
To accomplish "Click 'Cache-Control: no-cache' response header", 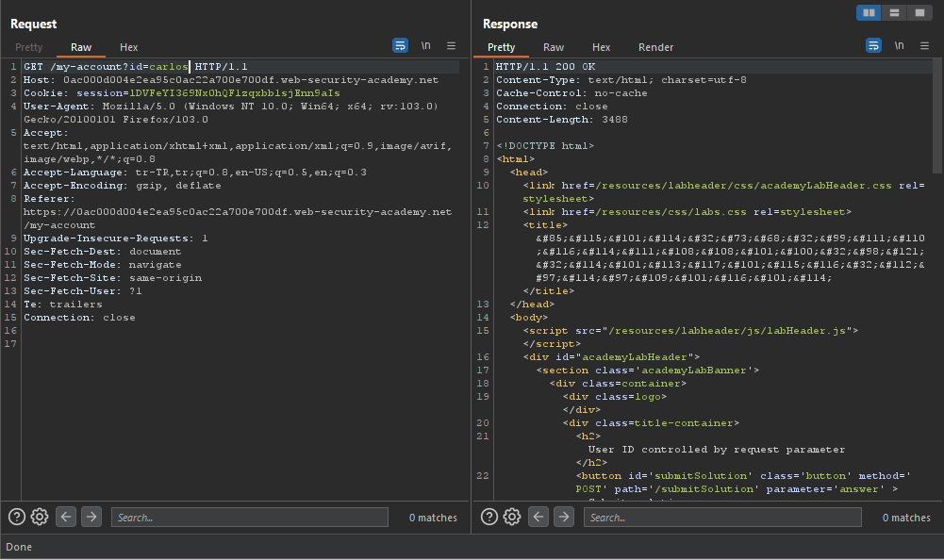I will tap(571, 93).
